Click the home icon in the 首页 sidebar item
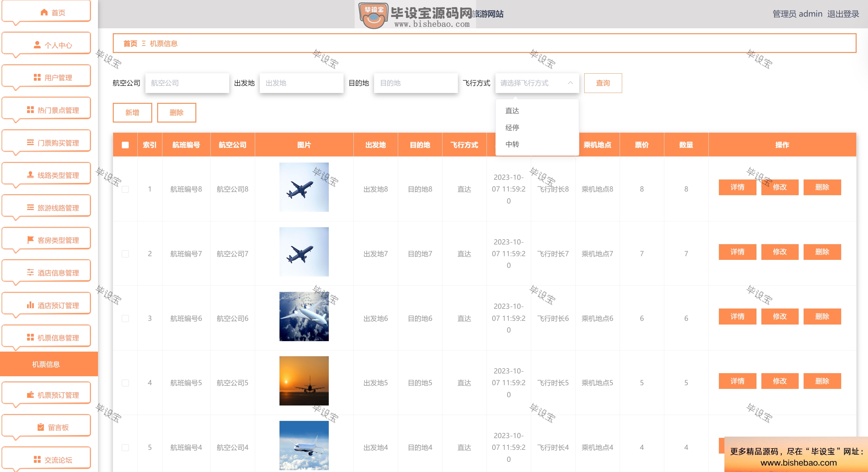The height and width of the screenshot is (472, 868). coord(44,12)
